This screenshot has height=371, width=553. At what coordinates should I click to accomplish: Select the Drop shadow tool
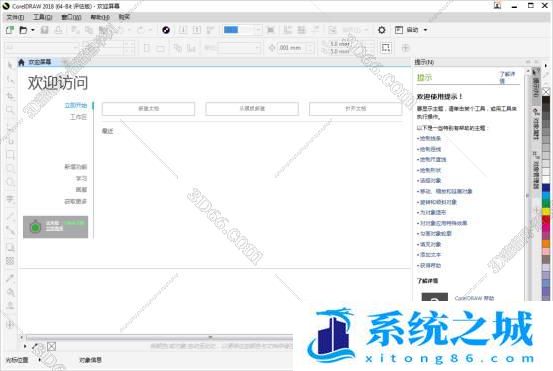[10, 247]
